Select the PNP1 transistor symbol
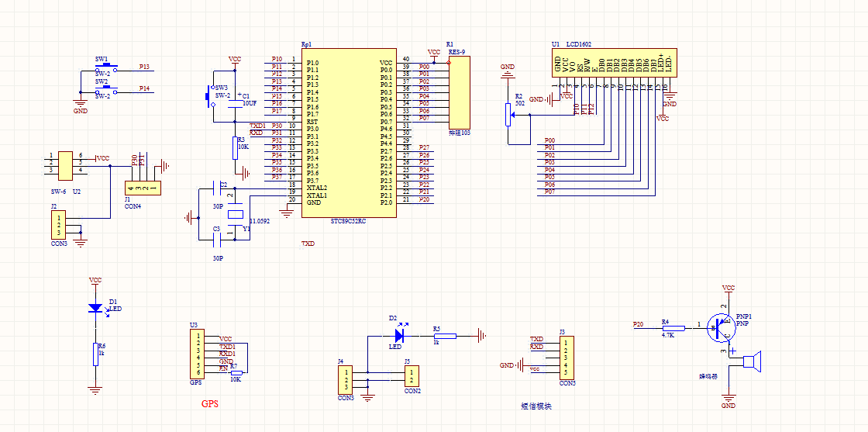 click(723, 328)
